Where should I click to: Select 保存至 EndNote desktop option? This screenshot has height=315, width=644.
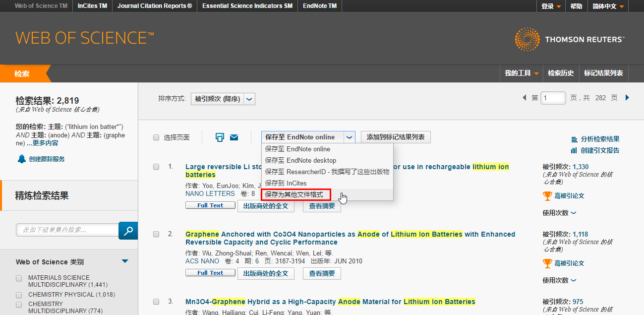coord(327,160)
